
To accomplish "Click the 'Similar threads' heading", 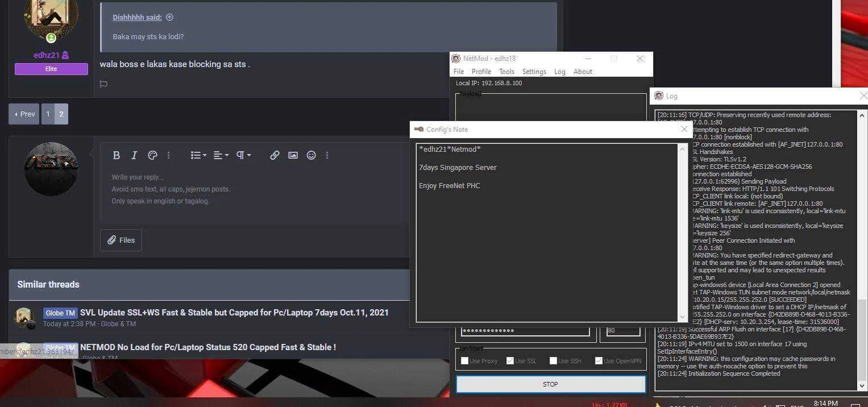I will click(48, 284).
